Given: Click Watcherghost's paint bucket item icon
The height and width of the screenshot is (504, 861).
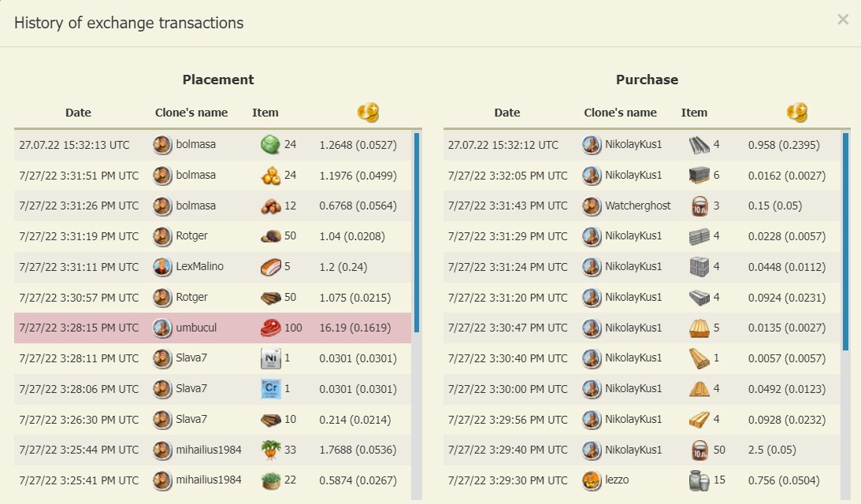Looking at the screenshot, I should tap(700, 206).
